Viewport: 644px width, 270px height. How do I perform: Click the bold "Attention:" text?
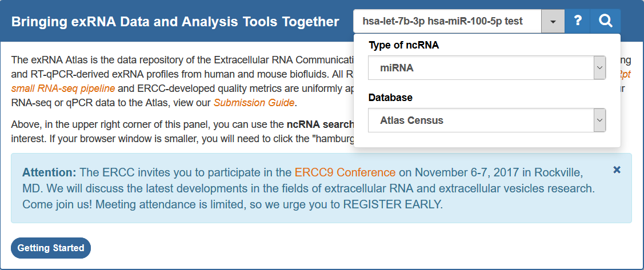49,172
